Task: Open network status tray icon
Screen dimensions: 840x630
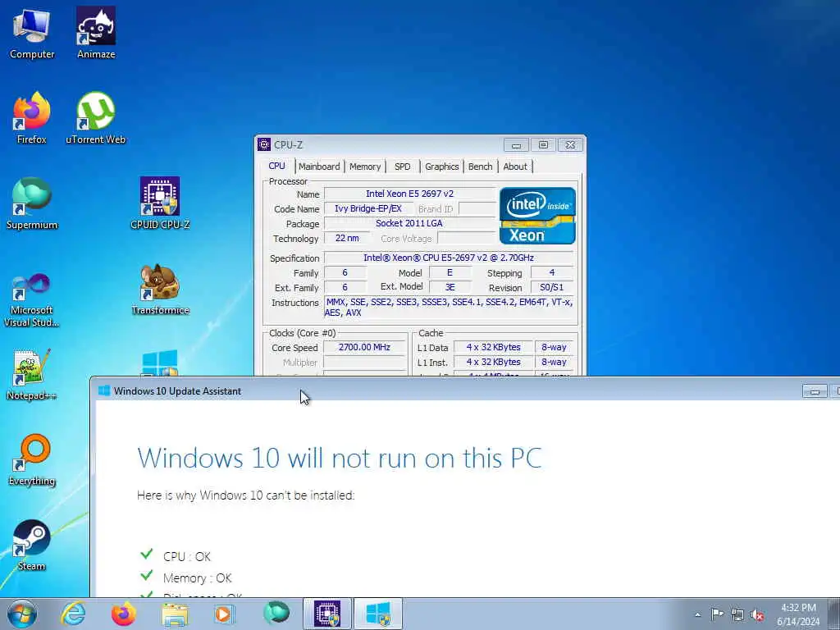Action: coord(737,614)
